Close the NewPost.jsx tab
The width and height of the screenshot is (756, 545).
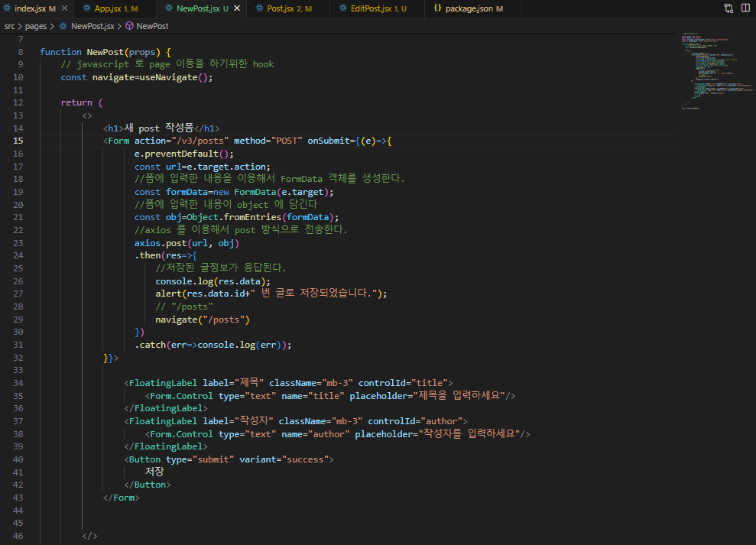(237, 8)
